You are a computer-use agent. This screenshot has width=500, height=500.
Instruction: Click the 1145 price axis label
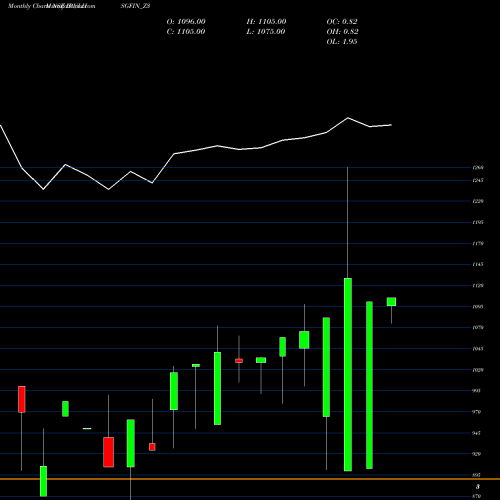[478, 264]
